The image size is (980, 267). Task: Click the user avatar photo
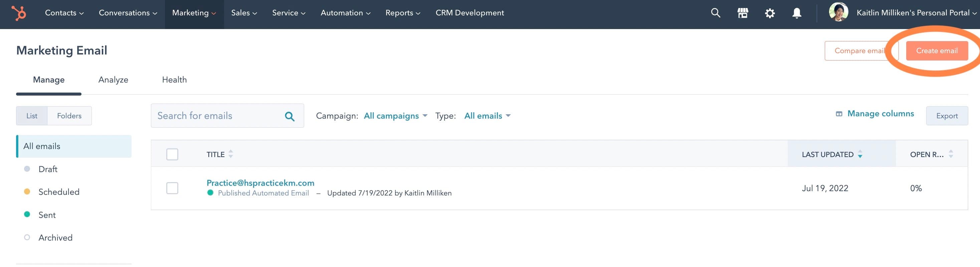coord(838,12)
